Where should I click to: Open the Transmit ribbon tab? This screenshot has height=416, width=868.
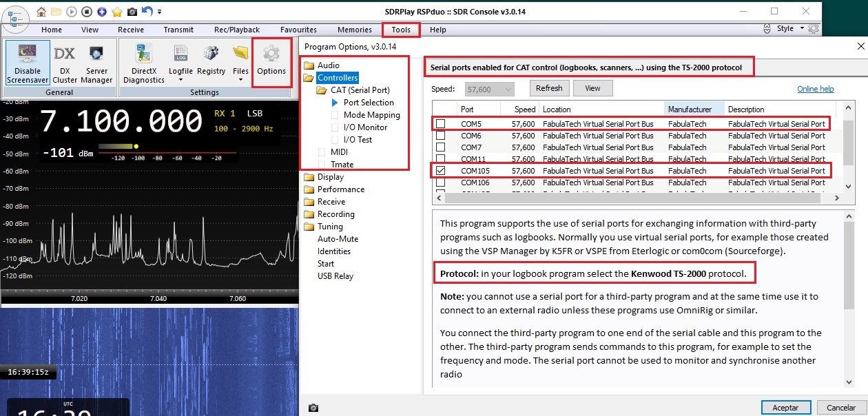pos(178,30)
